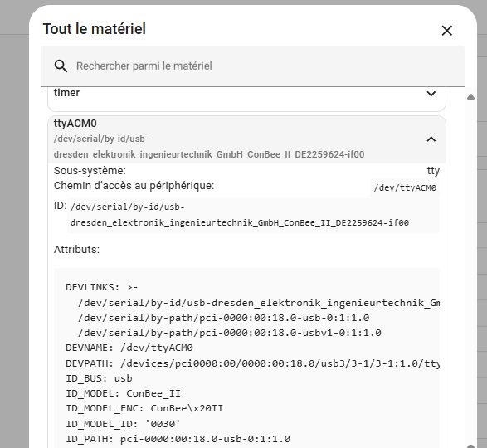Click the tty subsystem value
487x448 pixels.
coord(433,171)
